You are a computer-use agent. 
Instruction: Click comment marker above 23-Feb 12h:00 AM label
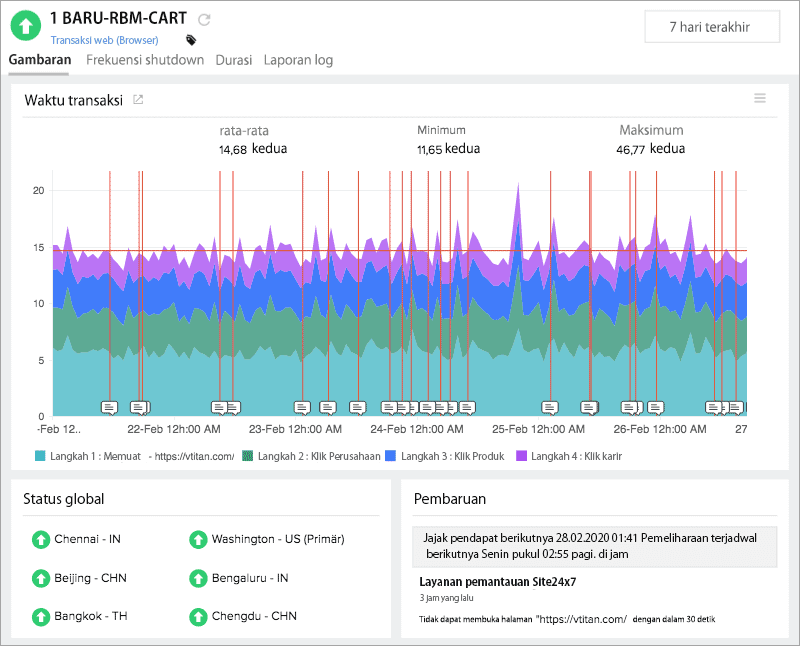[x=302, y=407]
